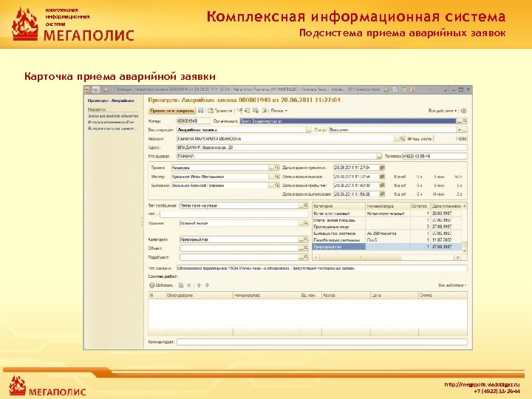Select the highlighted 'Природный газ' table row
The image size is (532, 399).
point(386,247)
